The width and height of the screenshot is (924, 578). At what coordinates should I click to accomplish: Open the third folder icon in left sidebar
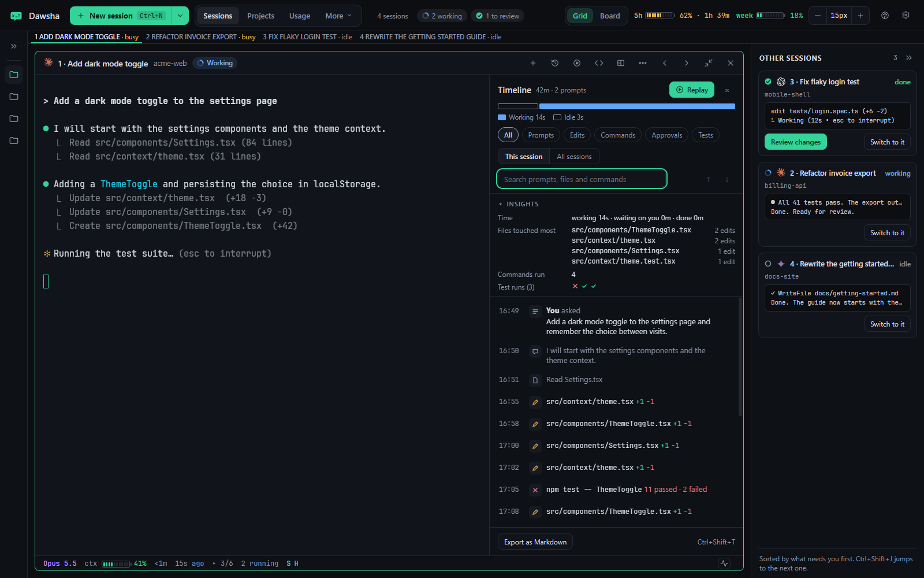tap(14, 118)
